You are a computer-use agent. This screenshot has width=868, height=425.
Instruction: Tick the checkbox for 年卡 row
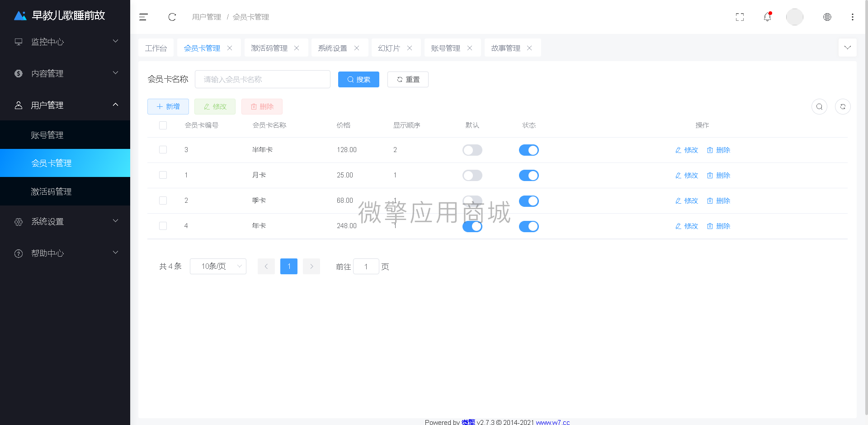163,226
